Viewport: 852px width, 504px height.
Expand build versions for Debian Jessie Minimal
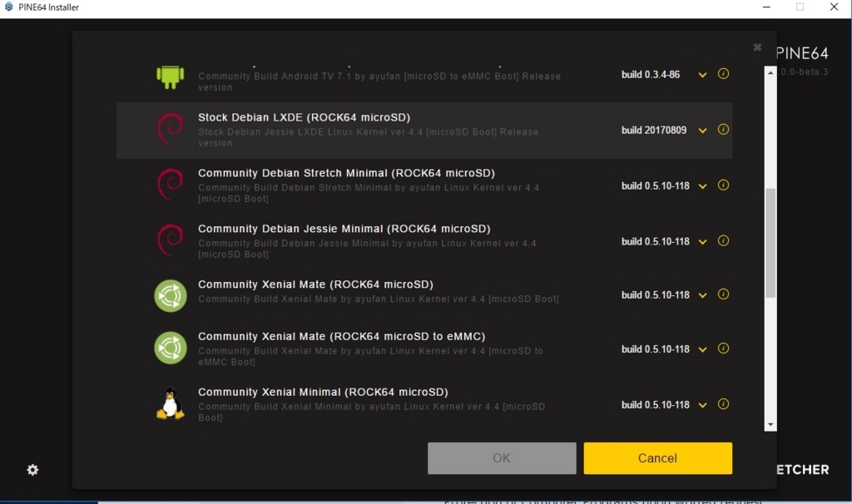coord(702,242)
